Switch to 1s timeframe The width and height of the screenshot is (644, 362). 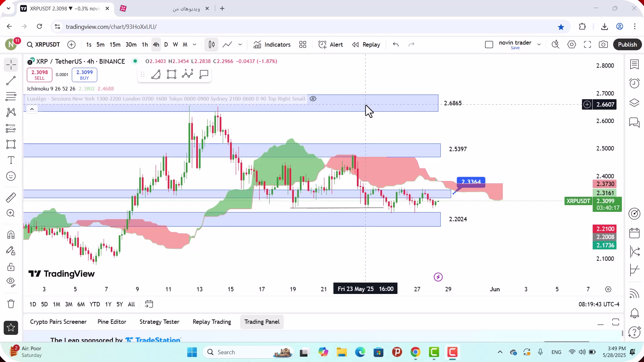click(89, 45)
